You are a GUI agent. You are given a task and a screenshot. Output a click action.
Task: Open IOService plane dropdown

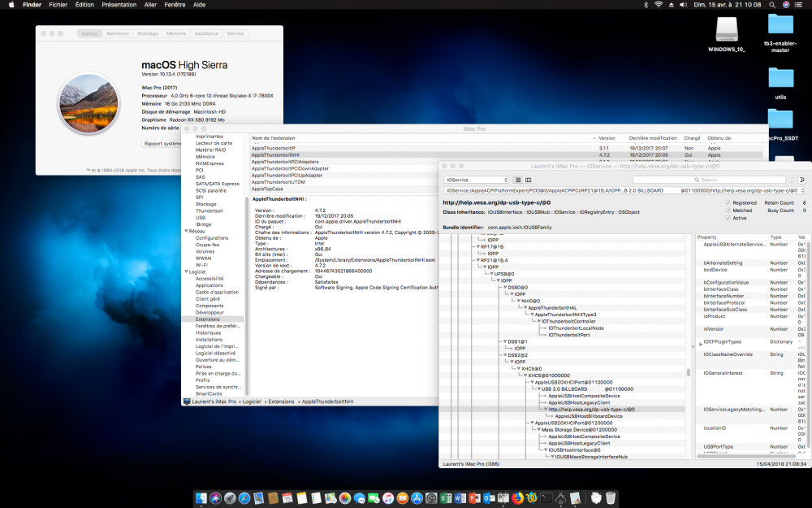click(477, 180)
